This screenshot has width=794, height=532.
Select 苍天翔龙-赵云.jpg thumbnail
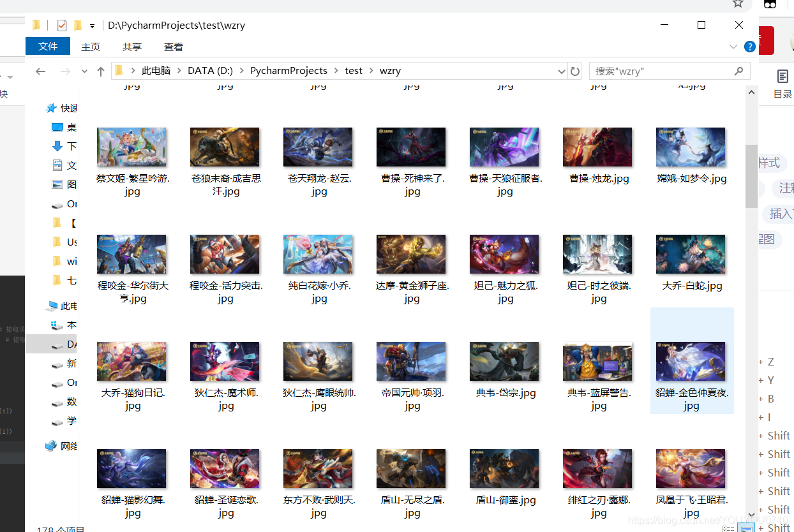tap(318, 147)
